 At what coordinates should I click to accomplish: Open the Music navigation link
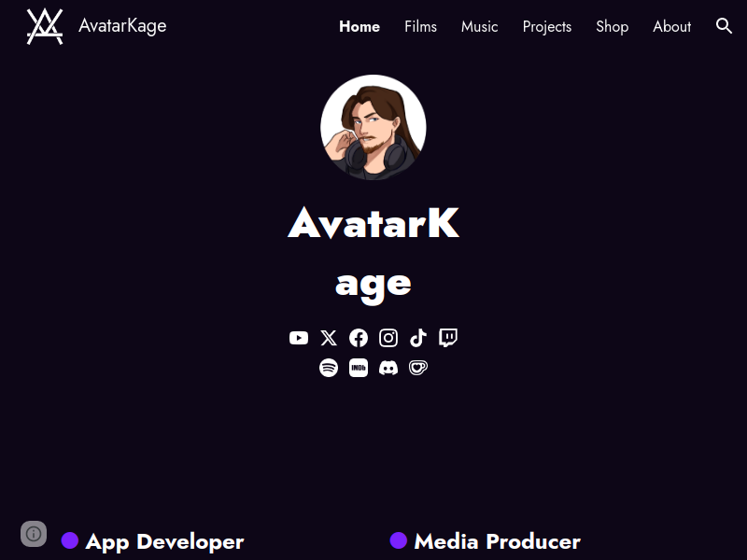[479, 27]
